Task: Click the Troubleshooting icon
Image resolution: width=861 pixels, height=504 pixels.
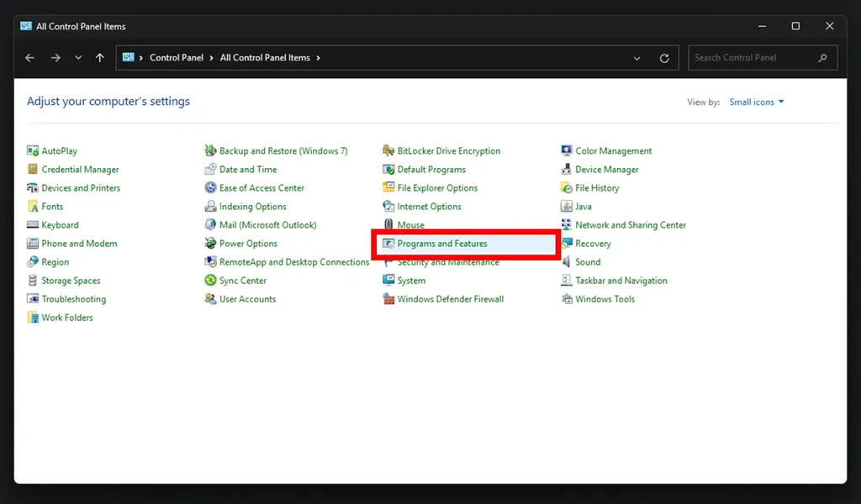Action: 33,299
